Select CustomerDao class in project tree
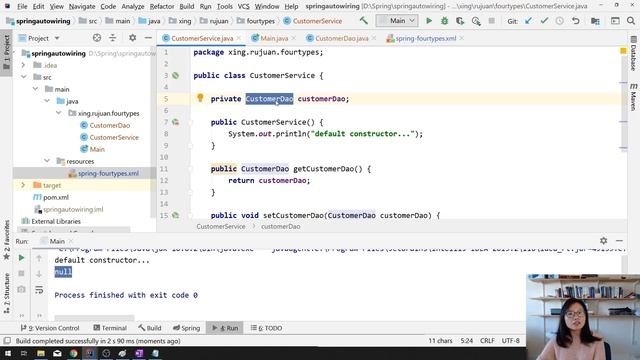The image size is (640, 360). click(109, 125)
